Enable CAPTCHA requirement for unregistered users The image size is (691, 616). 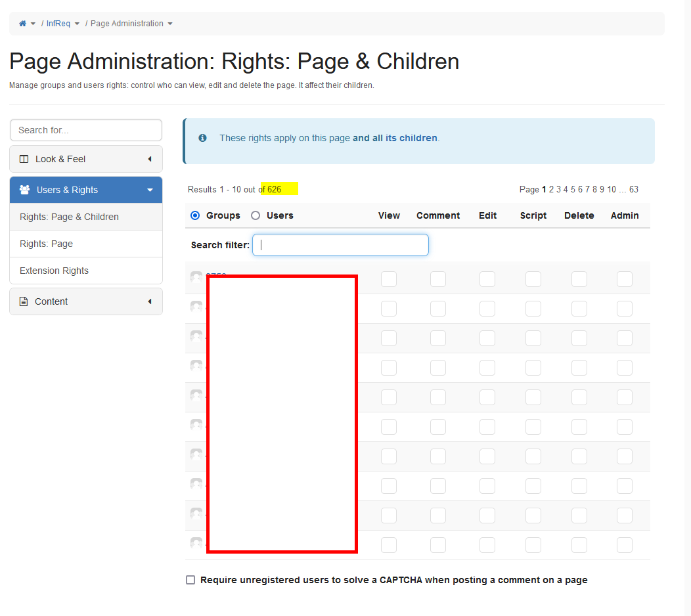[x=190, y=580]
